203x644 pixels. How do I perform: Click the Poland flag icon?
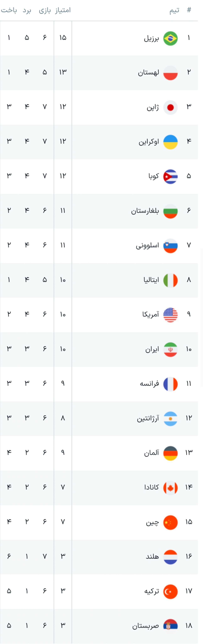pos(170,73)
